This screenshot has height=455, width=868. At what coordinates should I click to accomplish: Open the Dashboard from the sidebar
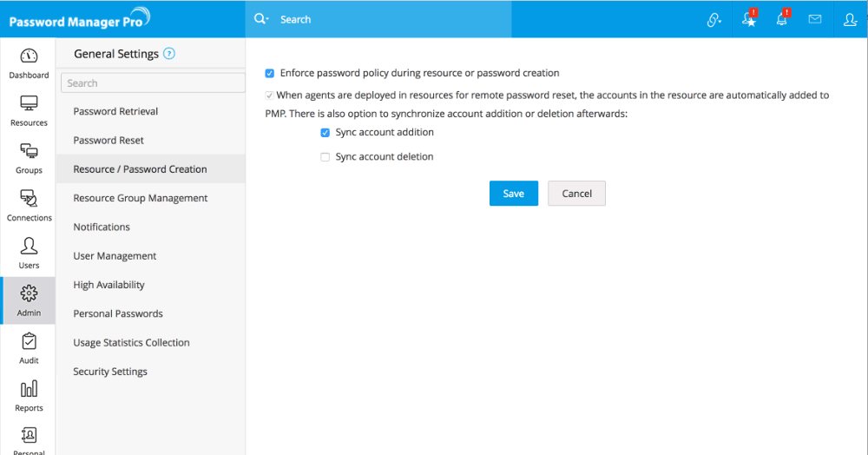[x=29, y=63]
